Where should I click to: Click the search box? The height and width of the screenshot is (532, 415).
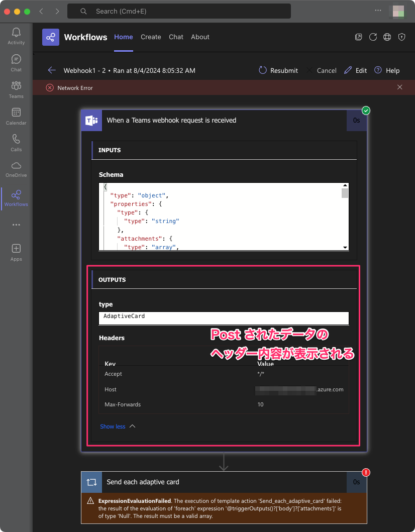point(179,11)
